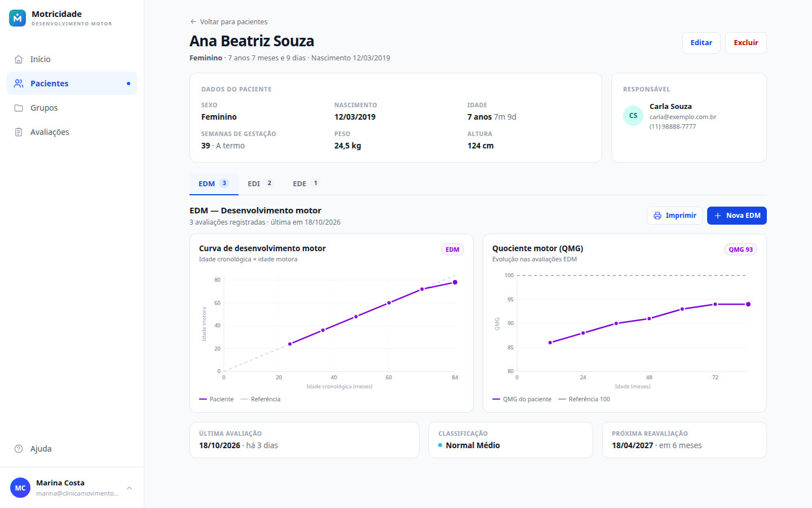This screenshot has width=812, height=508.
Task: Click the date 18/04/2027
Action: click(632, 445)
